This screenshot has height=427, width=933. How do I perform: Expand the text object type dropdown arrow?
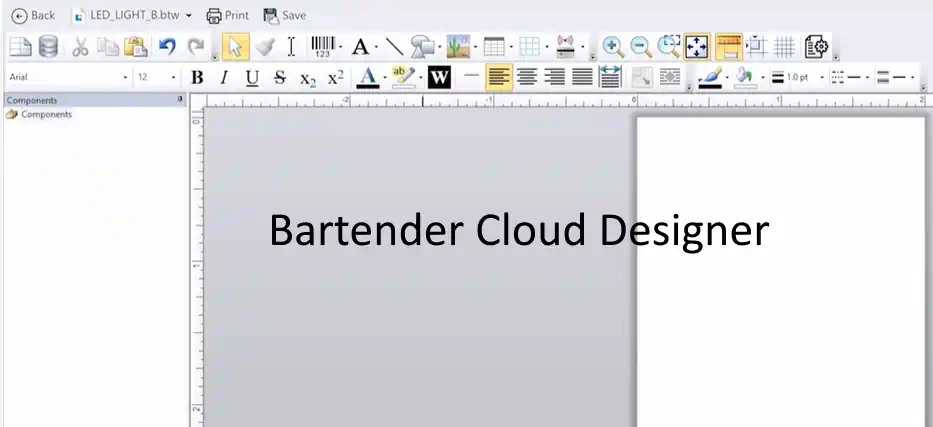pos(376,47)
